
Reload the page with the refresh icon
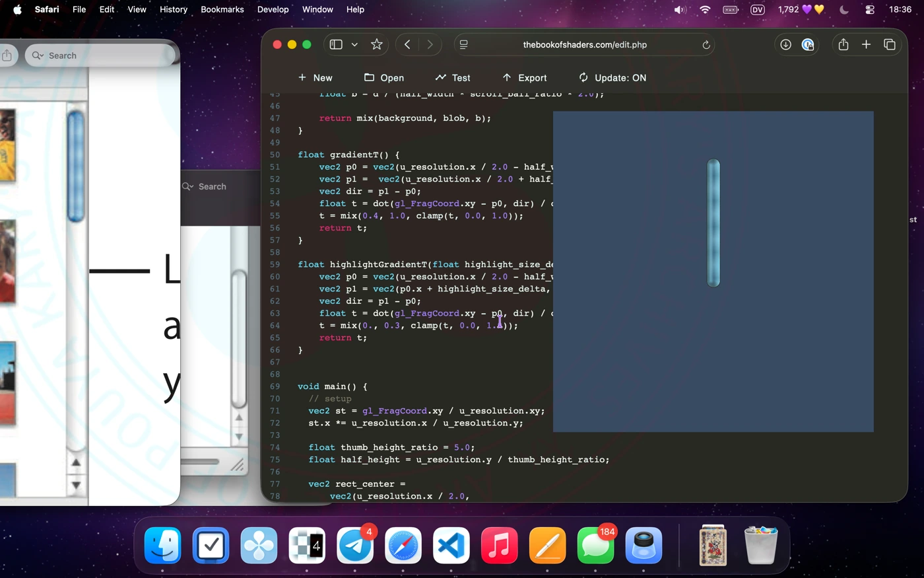click(x=706, y=45)
